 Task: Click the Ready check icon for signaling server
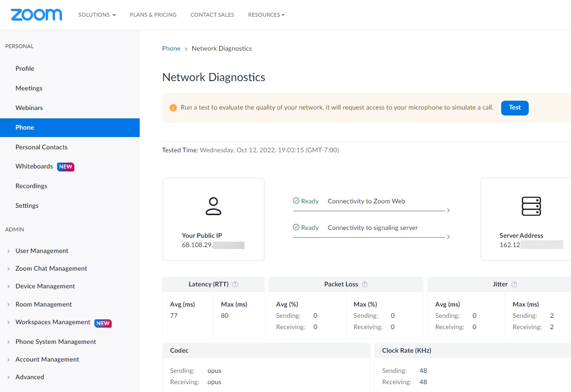pos(296,227)
